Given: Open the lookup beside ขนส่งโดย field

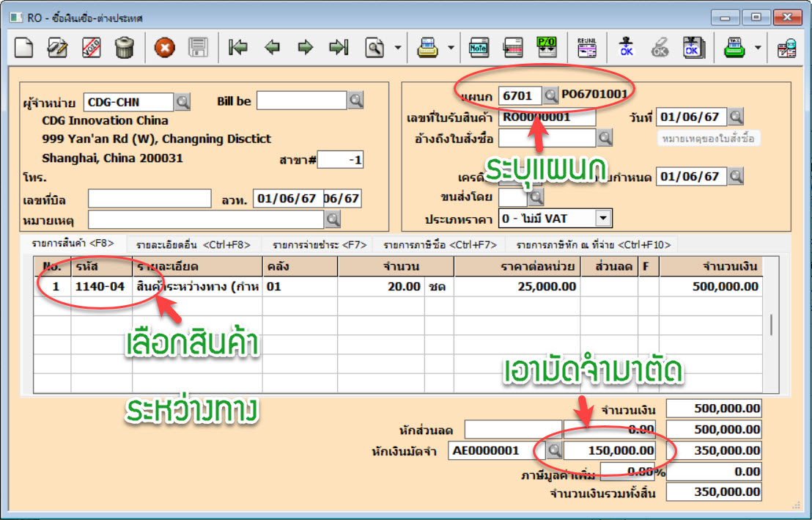Looking at the screenshot, I should pyautogui.click(x=536, y=197).
